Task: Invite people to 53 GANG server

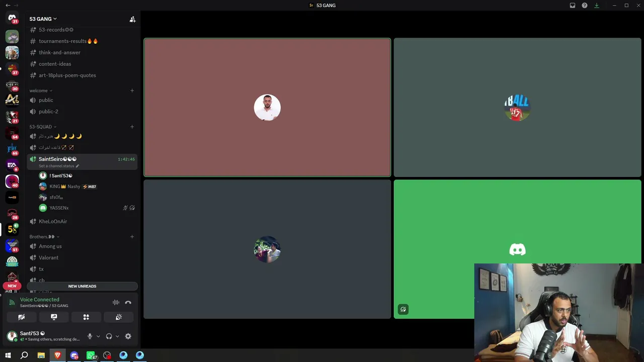Action: click(x=132, y=19)
